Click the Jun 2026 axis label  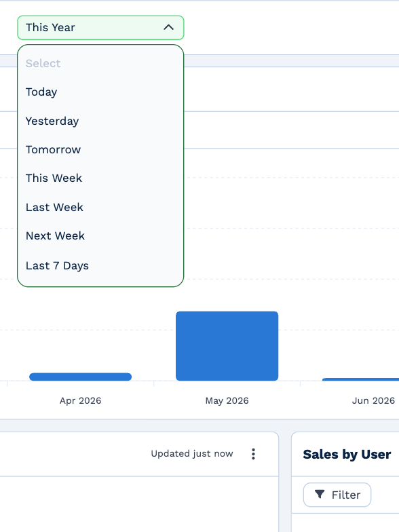373,400
